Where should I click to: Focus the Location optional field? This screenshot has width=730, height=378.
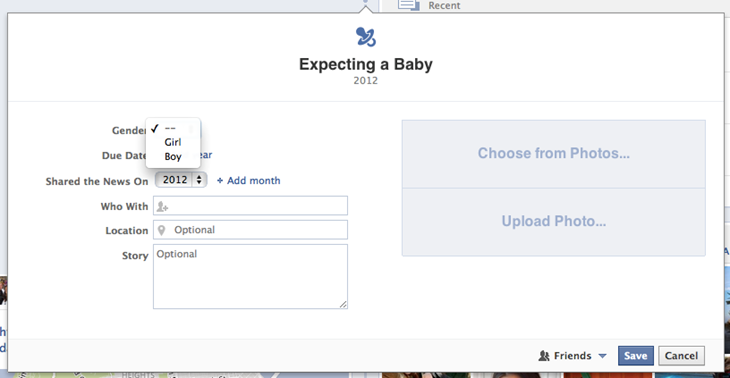tap(250, 230)
